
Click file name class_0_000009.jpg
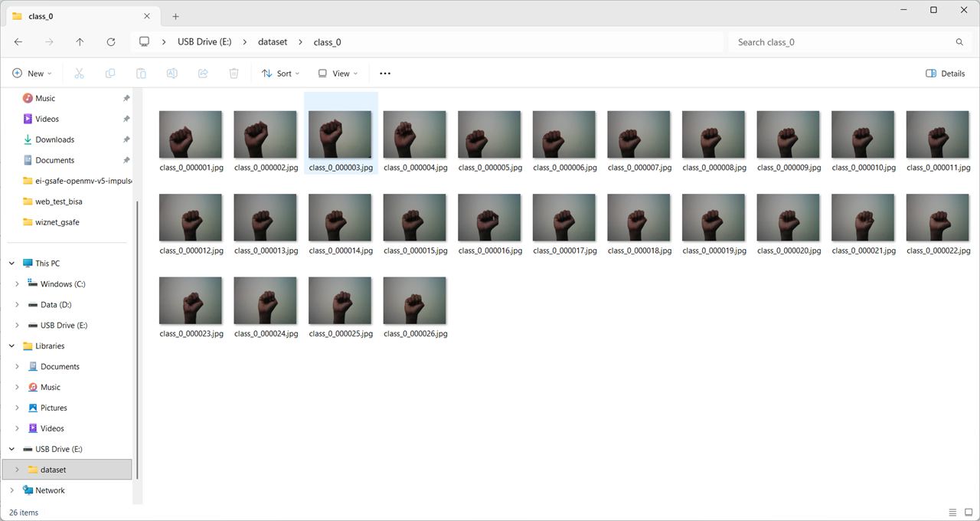click(789, 167)
